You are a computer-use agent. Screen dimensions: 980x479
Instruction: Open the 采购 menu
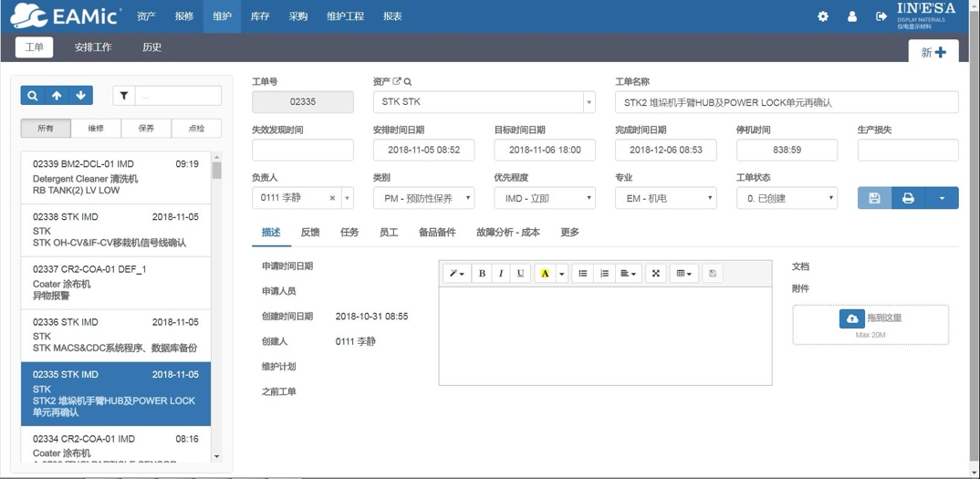tap(298, 17)
